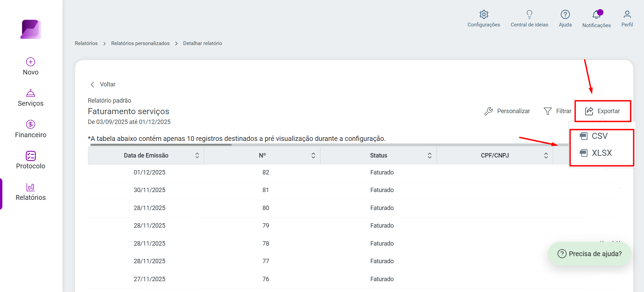Viewport: 644px width, 292px height.
Task: Click date 27/11/2025 cell
Action: pyautogui.click(x=149, y=279)
